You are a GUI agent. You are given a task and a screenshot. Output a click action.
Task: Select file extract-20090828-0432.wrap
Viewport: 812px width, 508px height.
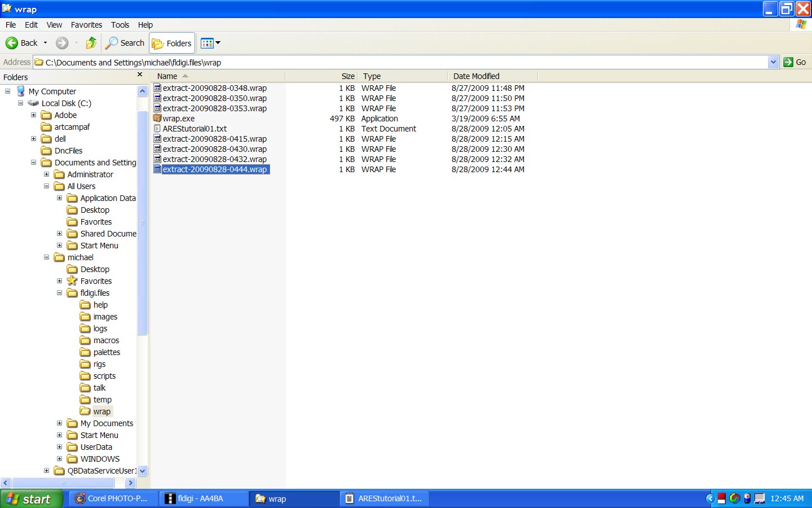(x=210, y=159)
